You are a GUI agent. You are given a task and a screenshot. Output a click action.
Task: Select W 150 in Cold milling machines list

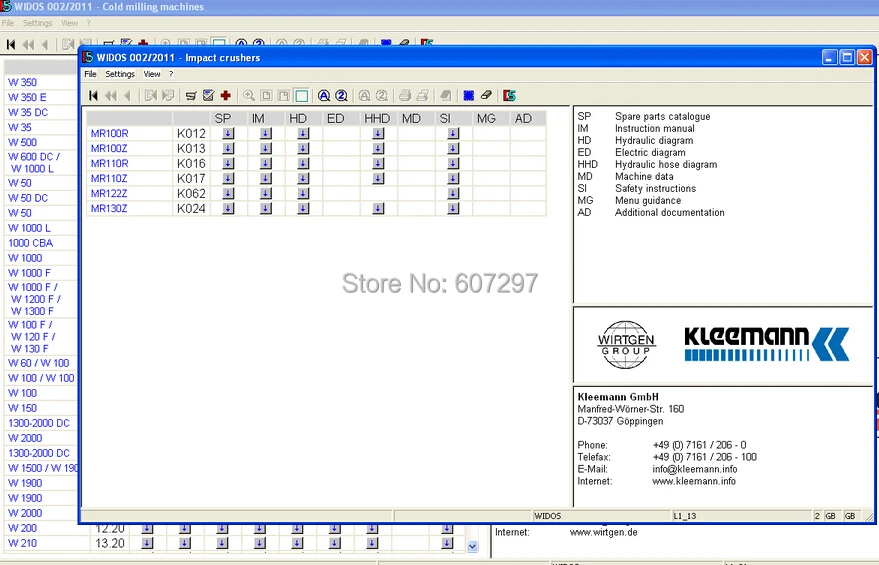(x=22, y=408)
